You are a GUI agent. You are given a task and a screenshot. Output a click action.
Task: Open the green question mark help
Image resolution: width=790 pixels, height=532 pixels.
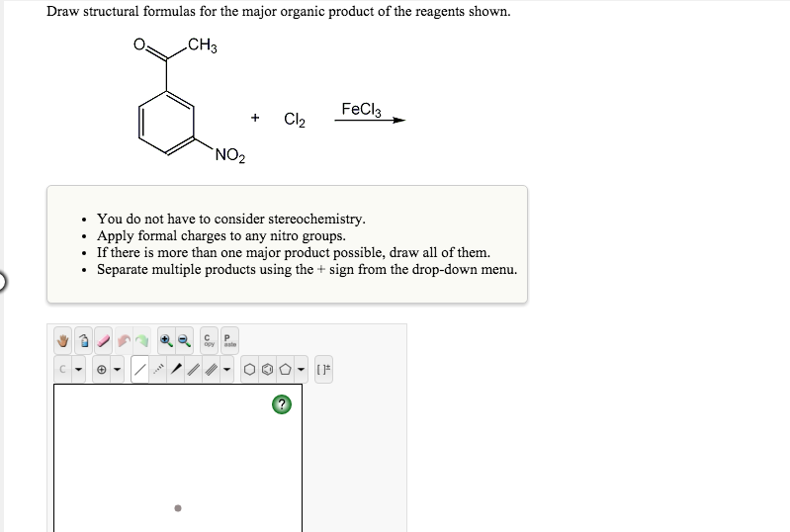pos(282,404)
